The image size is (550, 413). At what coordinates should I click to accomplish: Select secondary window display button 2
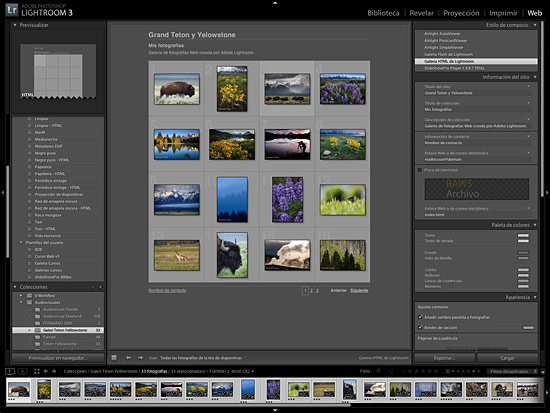click(x=22, y=371)
